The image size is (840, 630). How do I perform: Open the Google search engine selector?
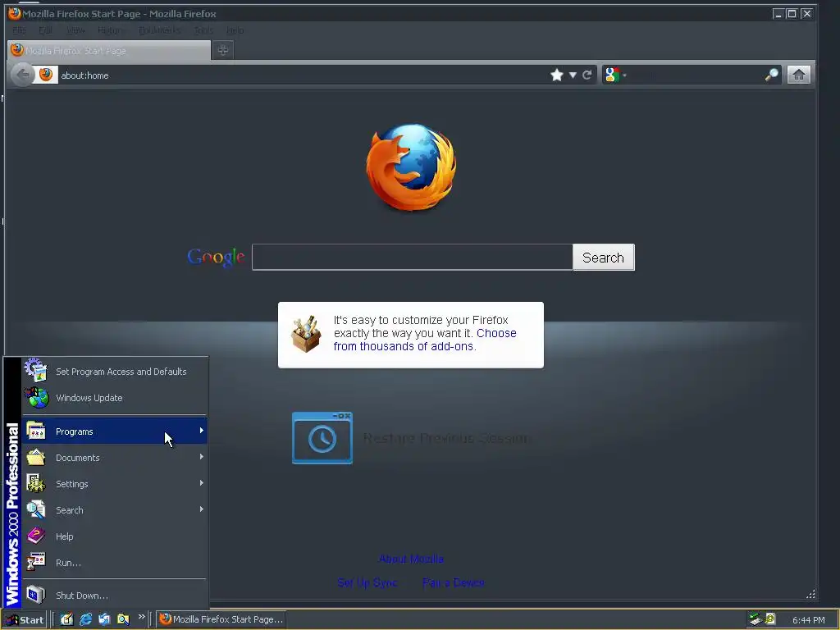click(x=615, y=75)
